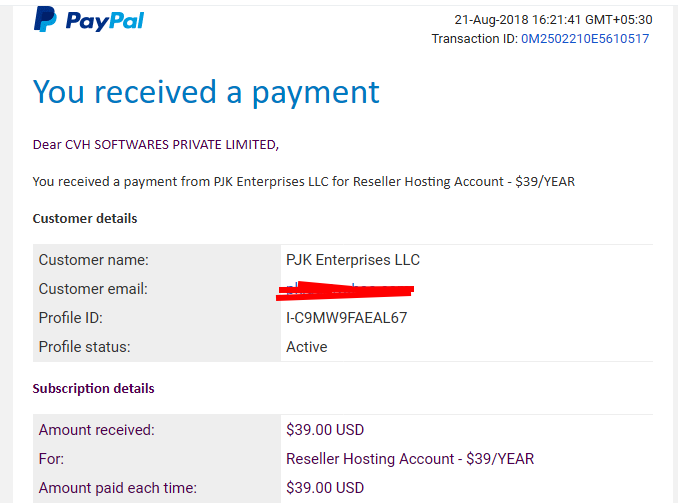Screen dimensions: 678x503
Task: Click the payment description sentence from PJK Enterprises
Action: 304,182
